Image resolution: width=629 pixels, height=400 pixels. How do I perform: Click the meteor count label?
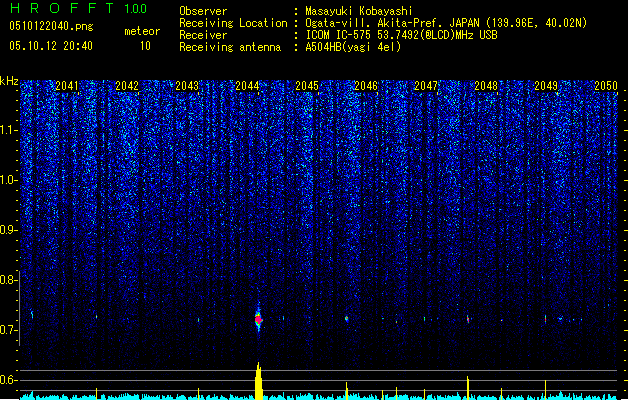pyautogui.click(x=142, y=31)
